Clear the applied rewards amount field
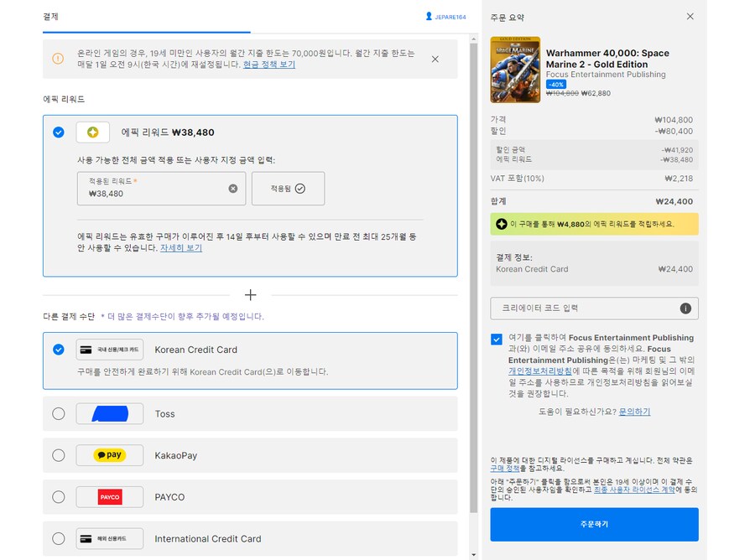This screenshot has height=560, width=755. pyautogui.click(x=233, y=189)
